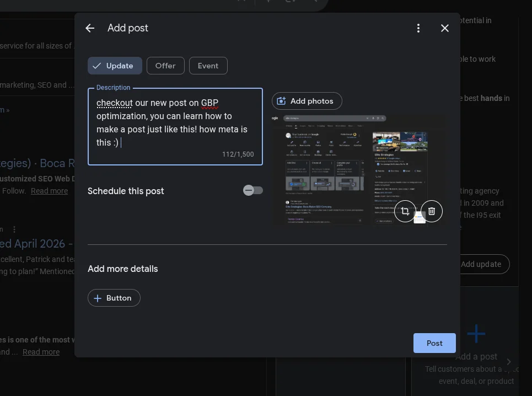The image size is (532, 396).
Task: Open the lower Read more link
Action: [x=41, y=352]
